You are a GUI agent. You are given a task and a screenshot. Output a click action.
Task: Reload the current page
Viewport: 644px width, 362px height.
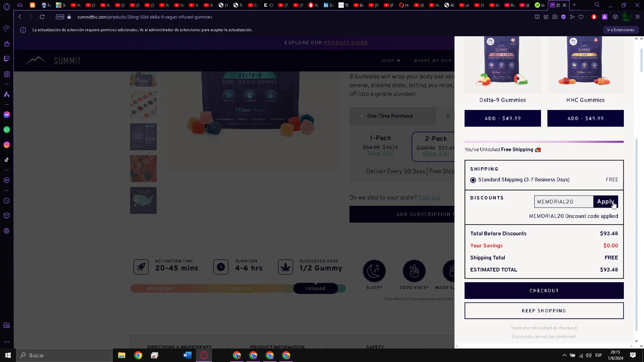click(42, 17)
